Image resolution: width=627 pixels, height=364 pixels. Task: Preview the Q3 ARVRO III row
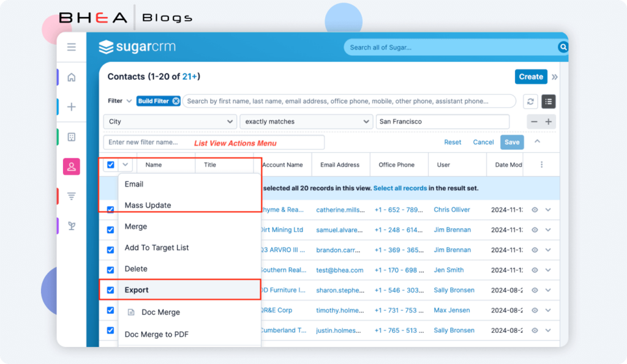point(535,250)
